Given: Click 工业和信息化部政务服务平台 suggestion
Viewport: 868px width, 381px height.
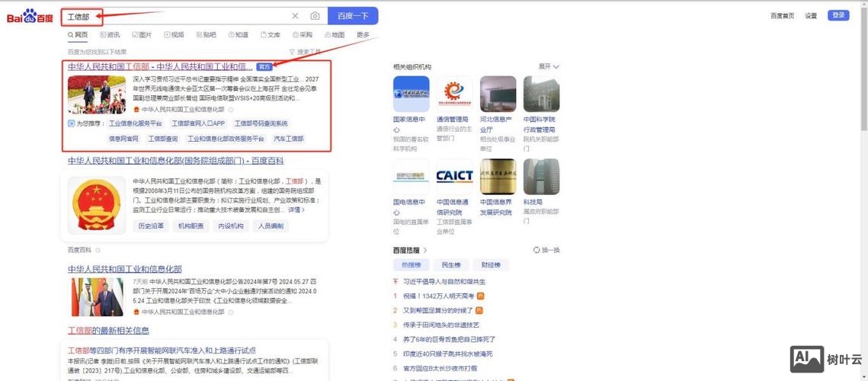Looking at the screenshot, I should coord(226,139).
